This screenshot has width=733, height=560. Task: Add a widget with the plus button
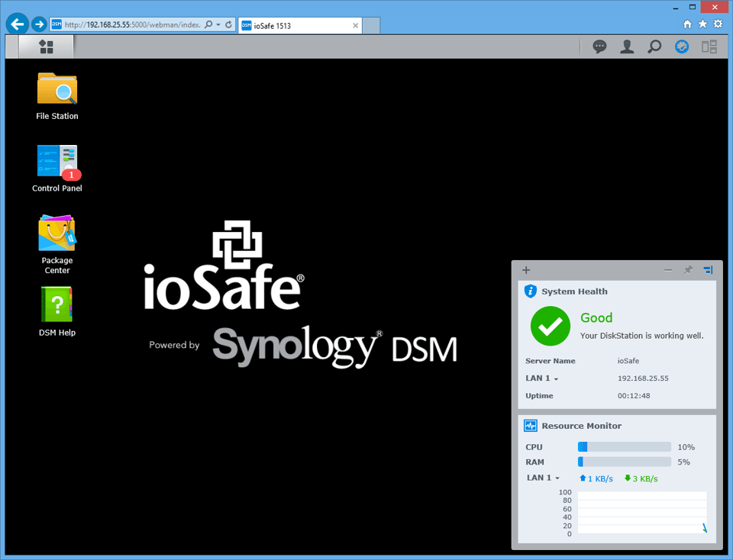tap(526, 270)
